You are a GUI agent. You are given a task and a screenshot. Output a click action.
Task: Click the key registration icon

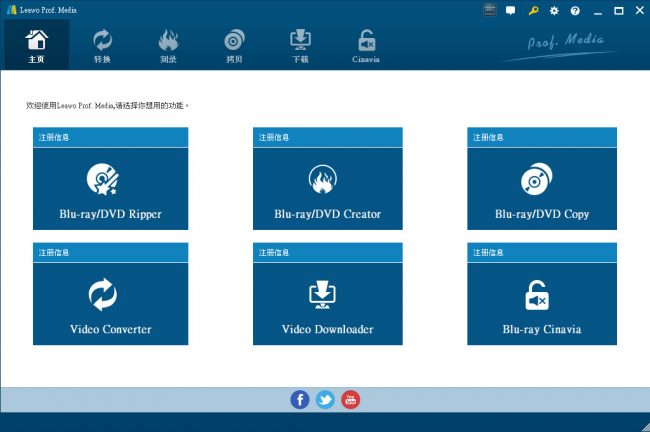[532, 10]
